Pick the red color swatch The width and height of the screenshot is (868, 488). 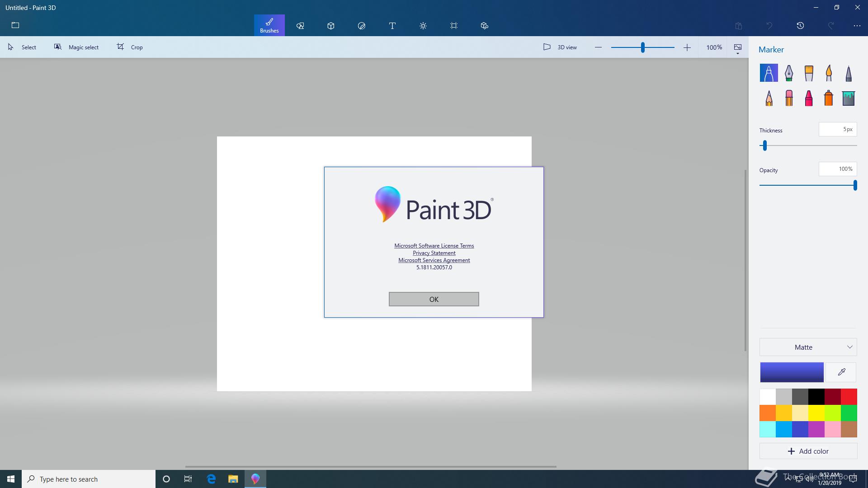[x=849, y=397]
